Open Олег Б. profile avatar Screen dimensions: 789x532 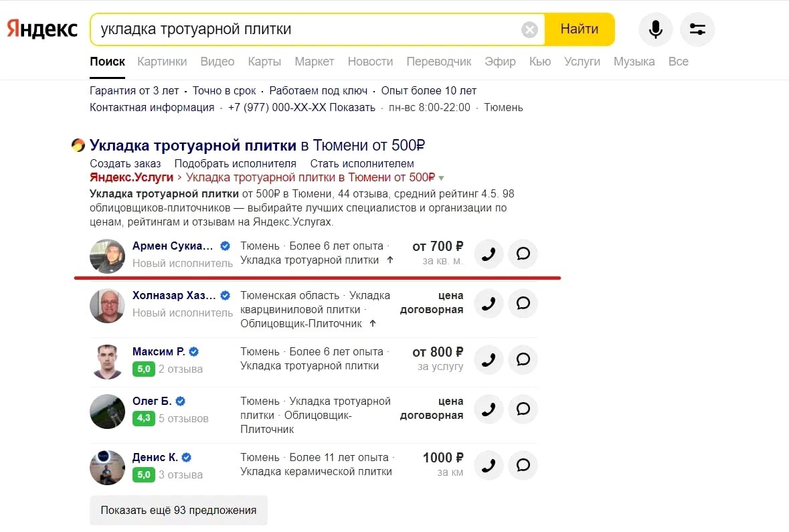tap(107, 411)
